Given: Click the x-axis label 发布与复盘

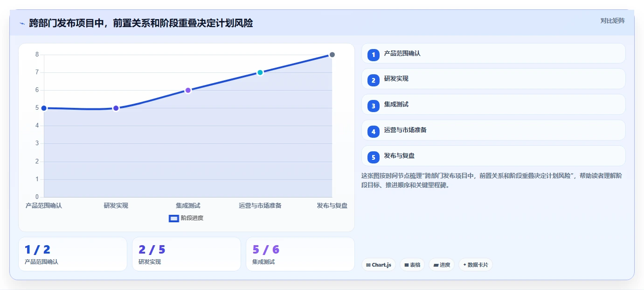Looking at the screenshot, I should click(x=332, y=205).
